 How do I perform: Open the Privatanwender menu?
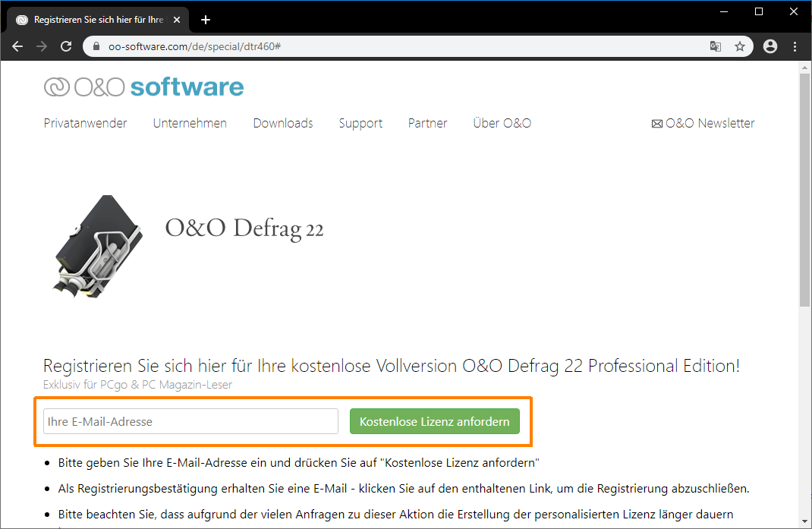[86, 123]
